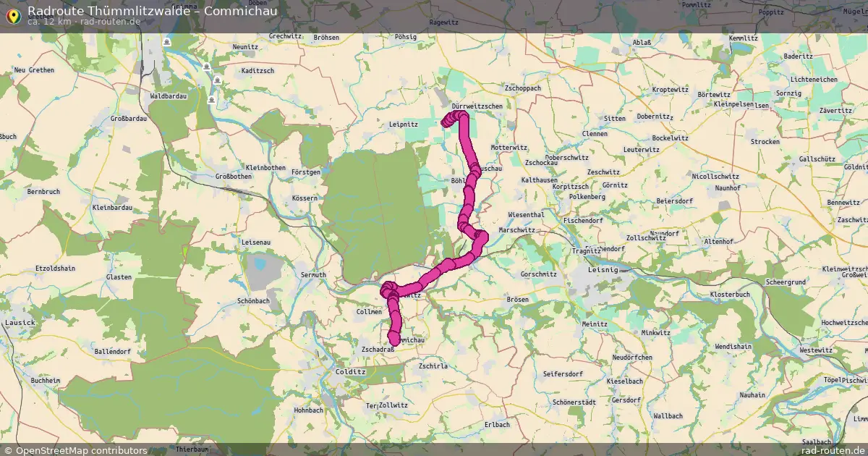
Task: Click the Gorschmitz place label
Action: (x=539, y=274)
